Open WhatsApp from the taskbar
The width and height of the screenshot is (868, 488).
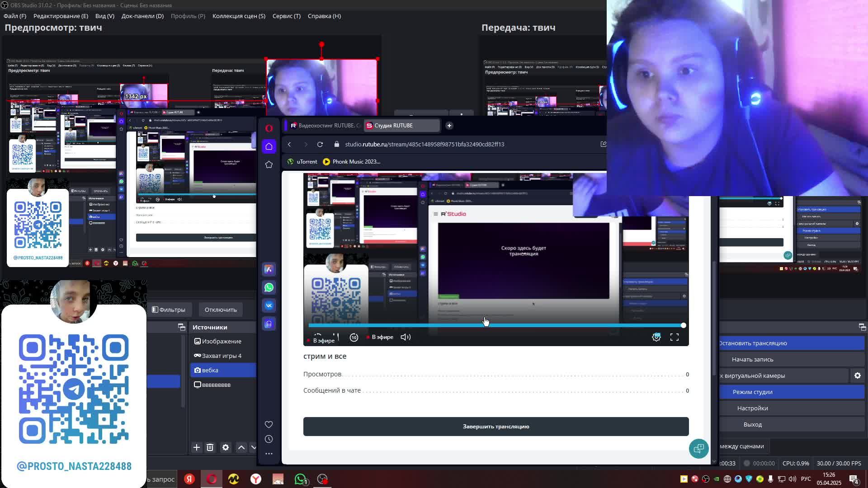[x=300, y=479]
